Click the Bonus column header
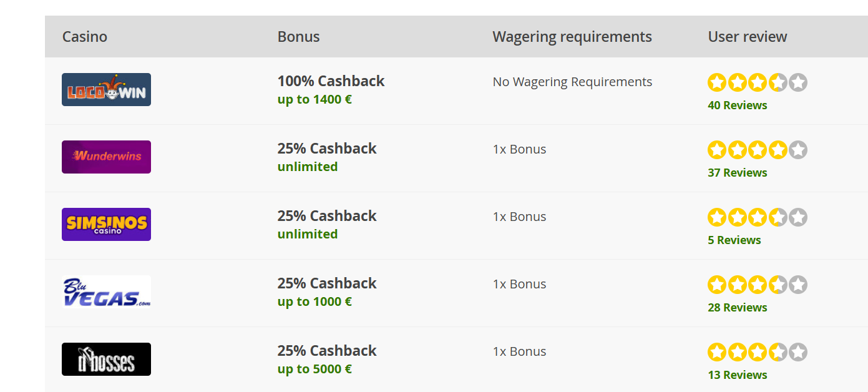Screen dimensions: 868x392 click(x=298, y=37)
